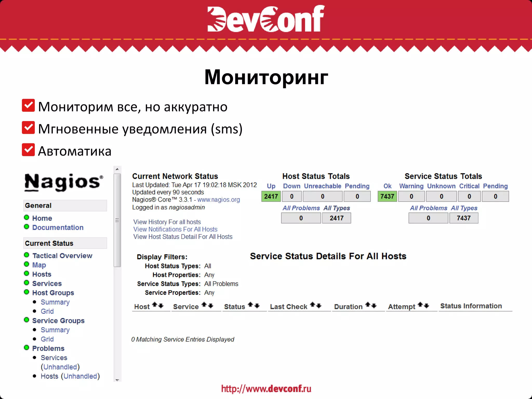This screenshot has height=399, width=532.
Task: Sort Service column descending with down arrow
Action: click(x=210, y=306)
